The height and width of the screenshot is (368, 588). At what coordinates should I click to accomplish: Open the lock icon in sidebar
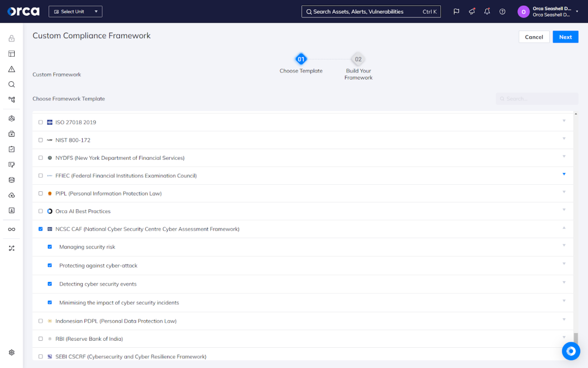[11, 38]
